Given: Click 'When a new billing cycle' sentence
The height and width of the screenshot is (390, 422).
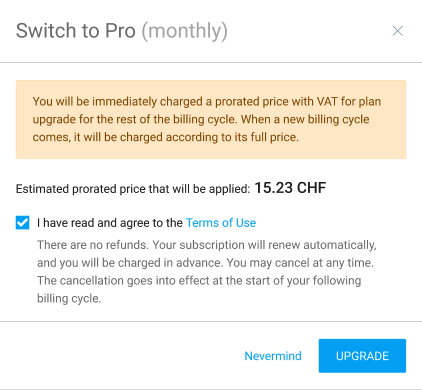Looking at the screenshot, I should click(x=305, y=119).
